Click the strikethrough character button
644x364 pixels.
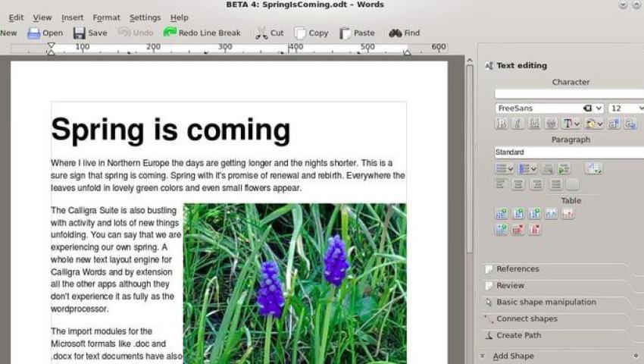point(552,124)
